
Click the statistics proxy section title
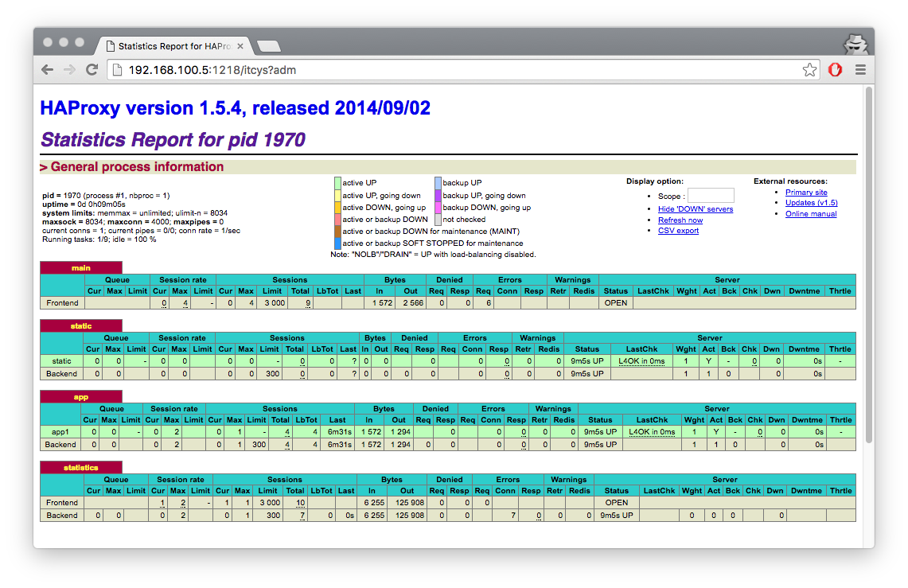[81, 467]
